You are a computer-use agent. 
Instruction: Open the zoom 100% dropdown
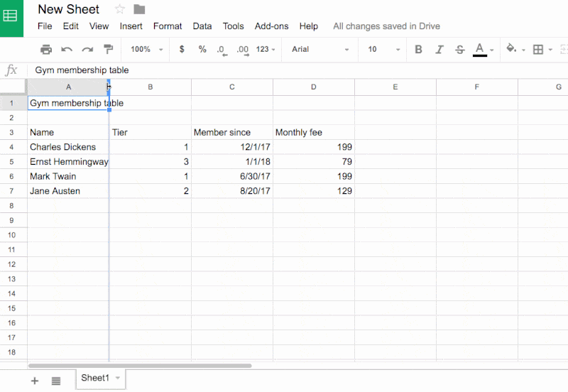[147, 49]
